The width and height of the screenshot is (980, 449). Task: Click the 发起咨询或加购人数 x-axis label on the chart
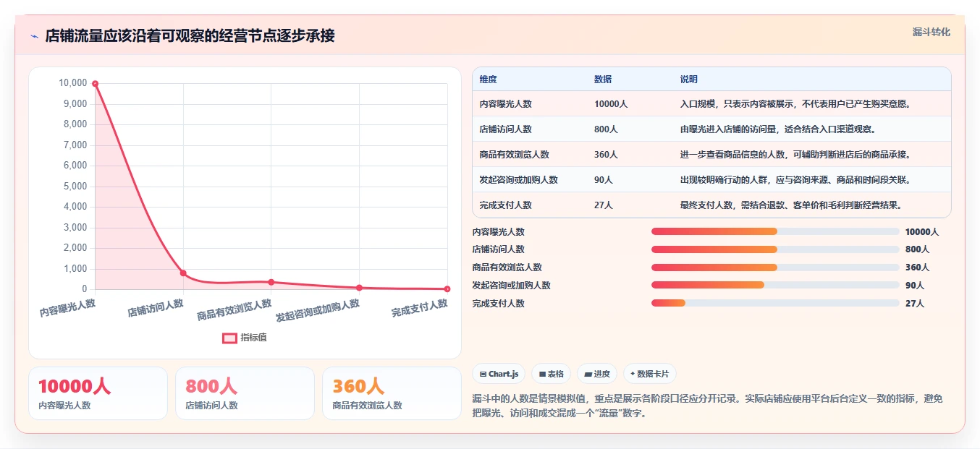coord(318,310)
